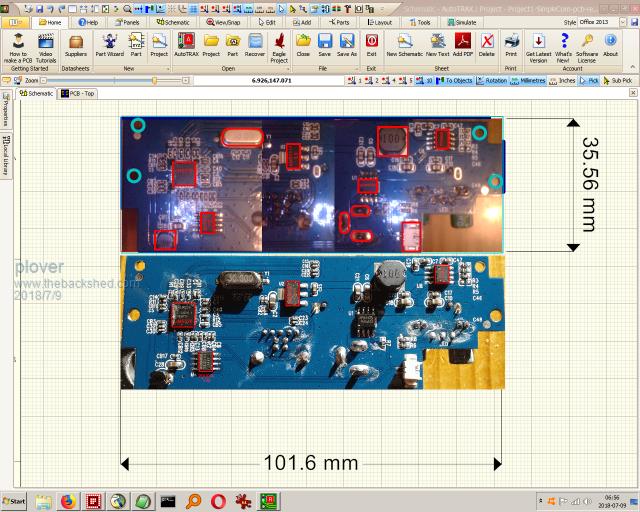
Task: Toggle snap To Objects
Action: coord(456,79)
